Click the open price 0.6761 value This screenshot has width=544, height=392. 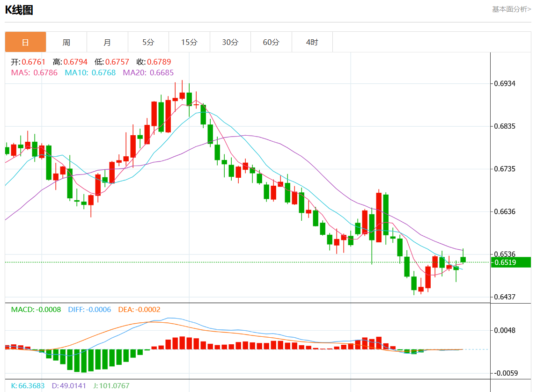pos(33,62)
